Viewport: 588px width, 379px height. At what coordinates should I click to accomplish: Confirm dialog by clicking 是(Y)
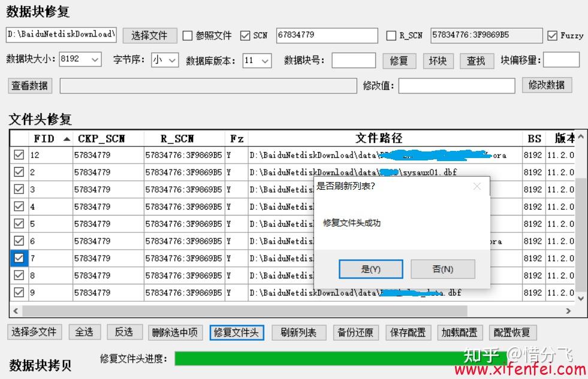[370, 269]
